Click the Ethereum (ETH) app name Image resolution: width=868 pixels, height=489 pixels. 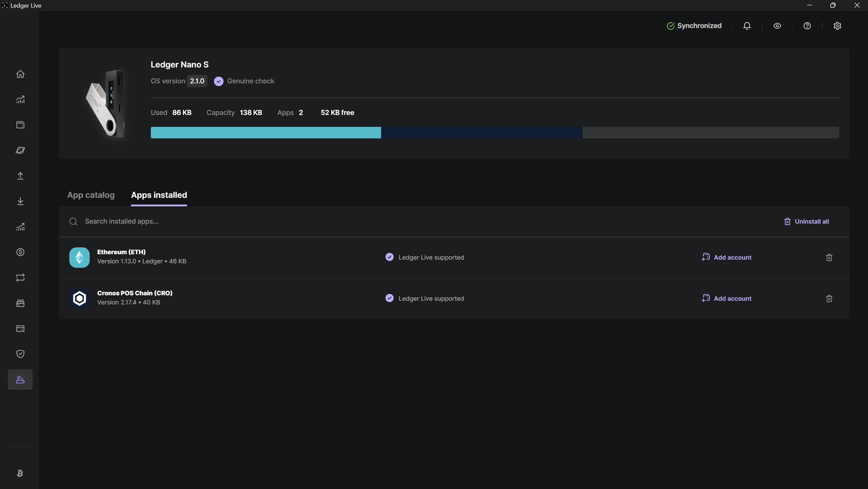point(121,252)
